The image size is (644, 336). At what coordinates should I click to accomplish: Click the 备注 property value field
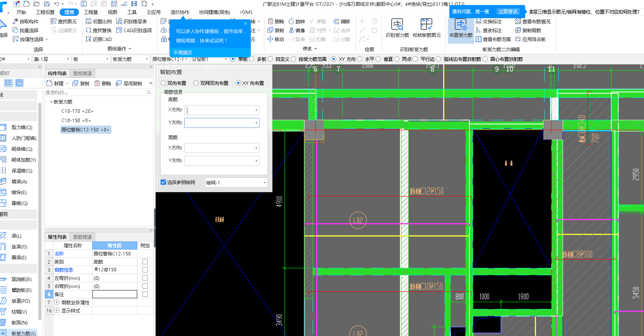[x=115, y=294]
